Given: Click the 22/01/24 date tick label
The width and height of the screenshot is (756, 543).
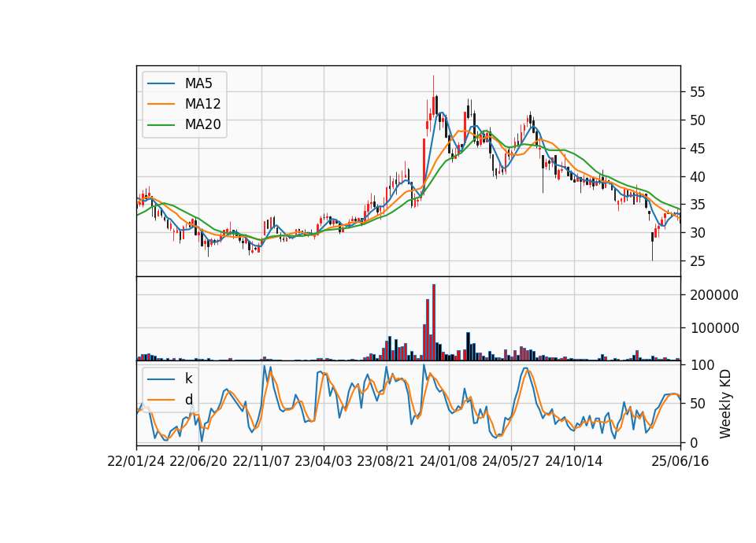Looking at the screenshot, I should pyautogui.click(x=136, y=461).
